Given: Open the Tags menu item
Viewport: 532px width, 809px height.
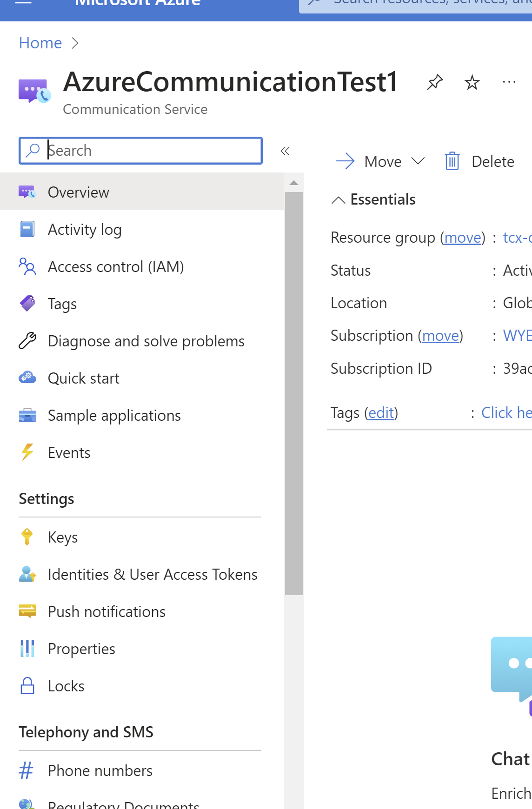Looking at the screenshot, I should [142, 304].
